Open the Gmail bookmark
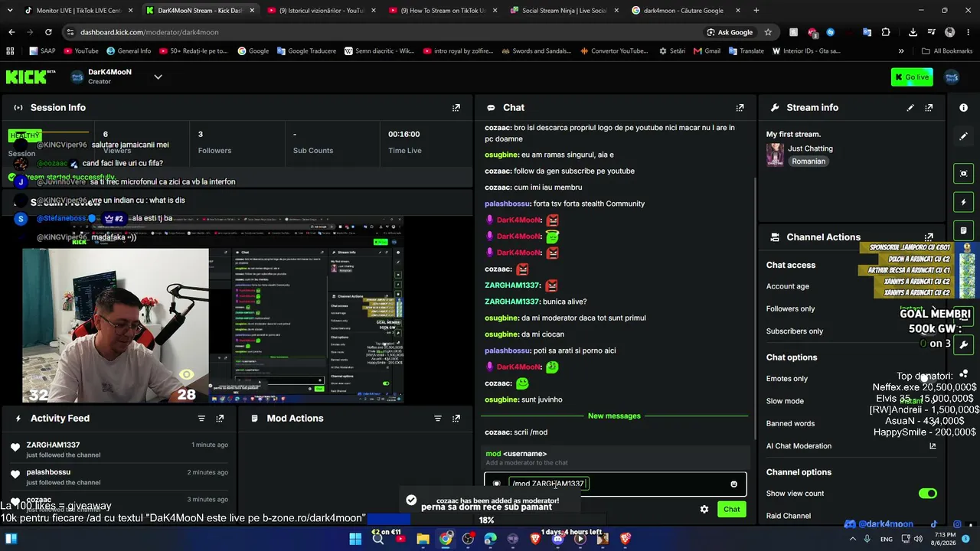The image size is (980, 551). (707, 51)
